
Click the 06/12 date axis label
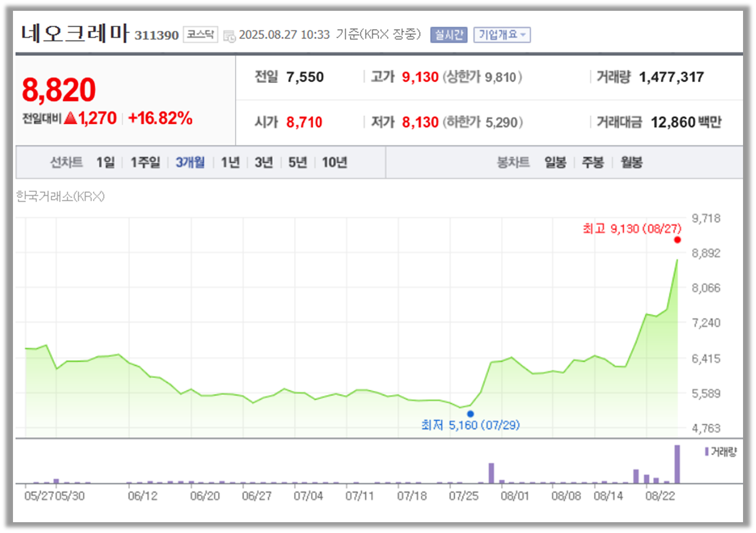click(143, 496)
